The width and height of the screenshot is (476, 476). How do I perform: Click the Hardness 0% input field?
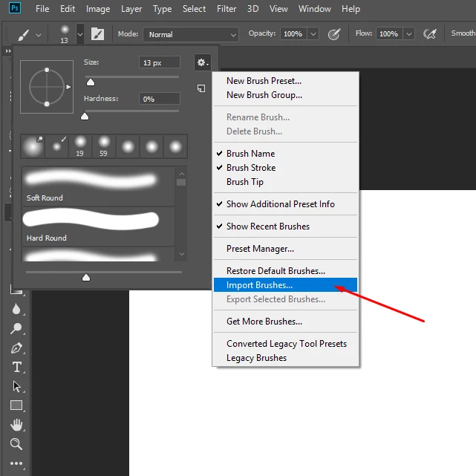[160, 99]
